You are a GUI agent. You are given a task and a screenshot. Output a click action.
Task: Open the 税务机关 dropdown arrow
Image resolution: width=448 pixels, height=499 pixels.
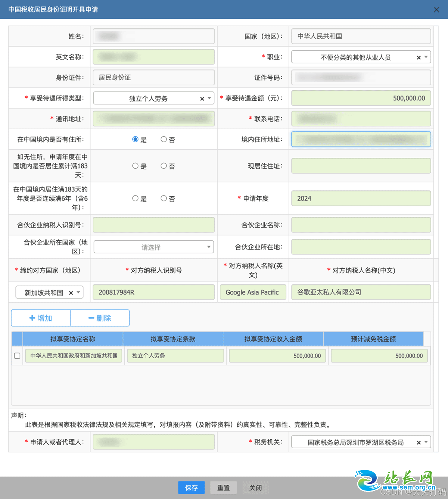[x=426, y=442]
